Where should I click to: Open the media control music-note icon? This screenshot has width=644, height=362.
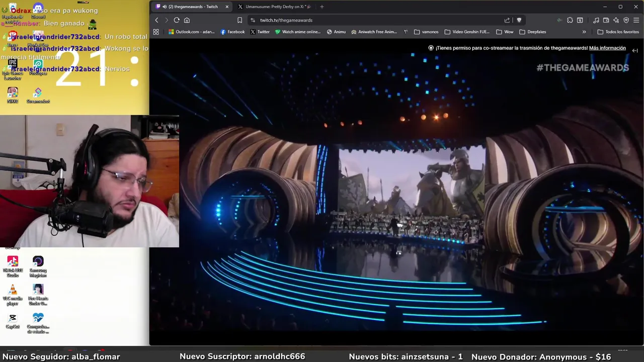tap(596, 20)
